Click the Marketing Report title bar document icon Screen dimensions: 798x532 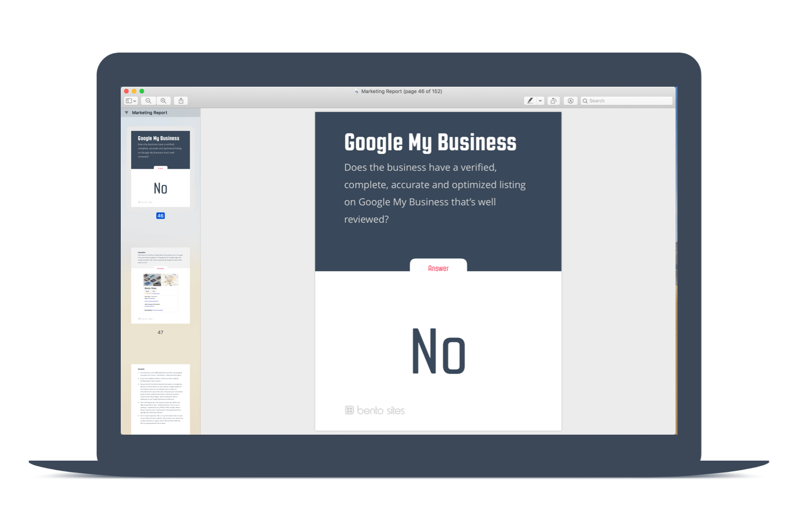[x=356, y=92]
